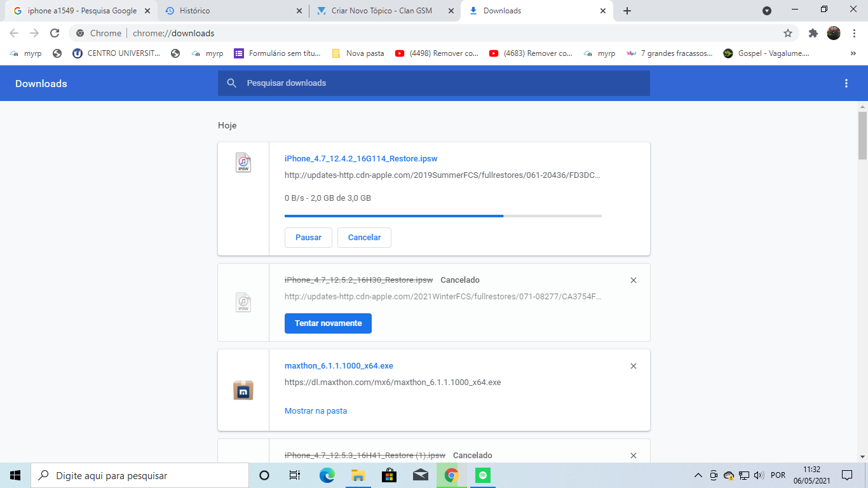
Task: Click the POR language indicator
Action: tap(778, 475)
